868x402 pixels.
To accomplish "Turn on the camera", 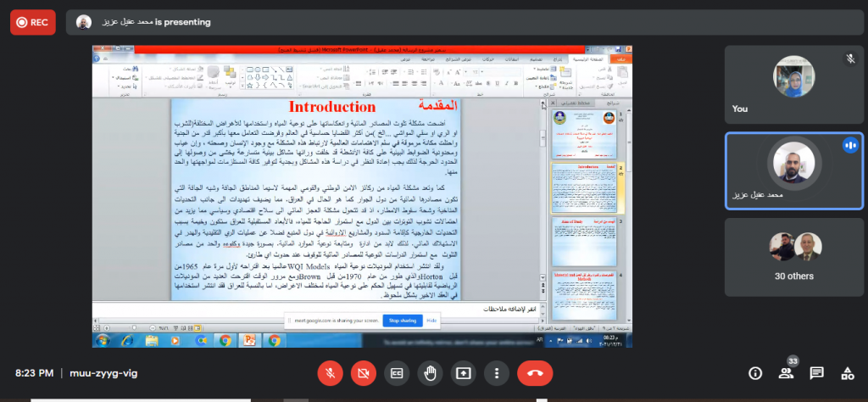I will pos(363,372).
